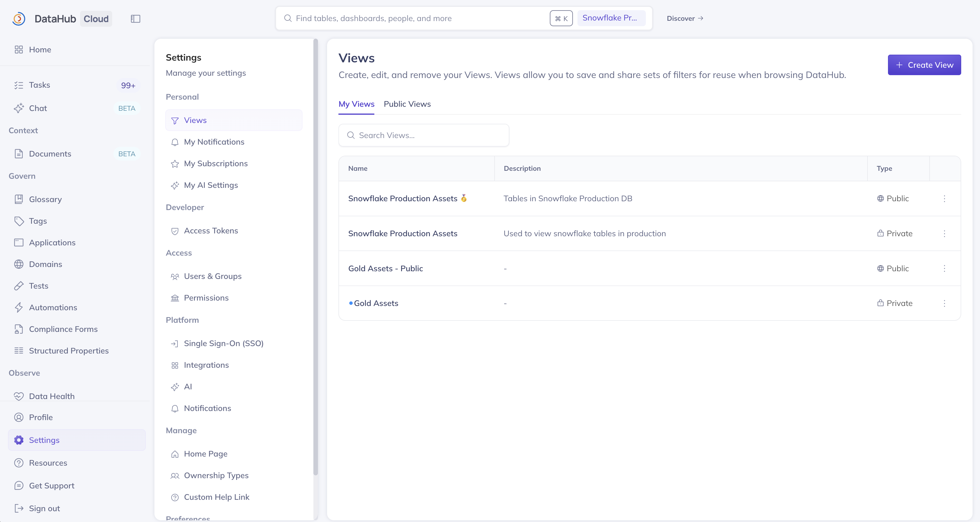The image size is (980, 522).
Task: Click the DataHub logo icon
Action: (x=19, y=19)
